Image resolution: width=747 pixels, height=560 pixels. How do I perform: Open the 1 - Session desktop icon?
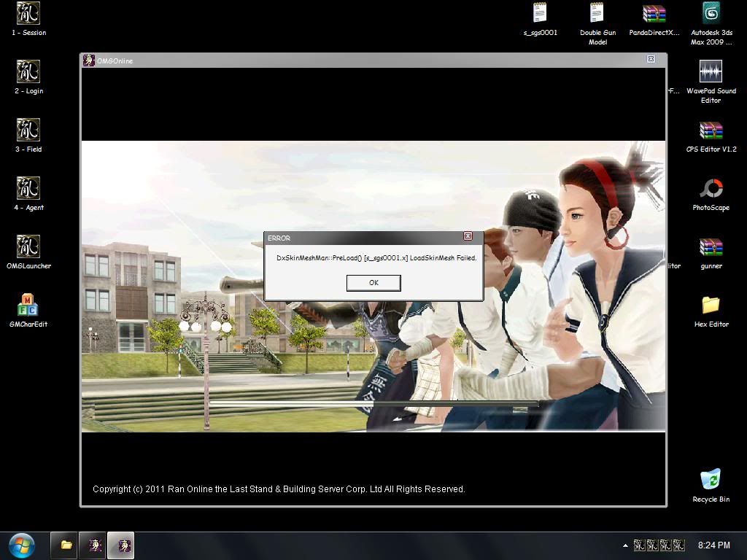[28, 14]
